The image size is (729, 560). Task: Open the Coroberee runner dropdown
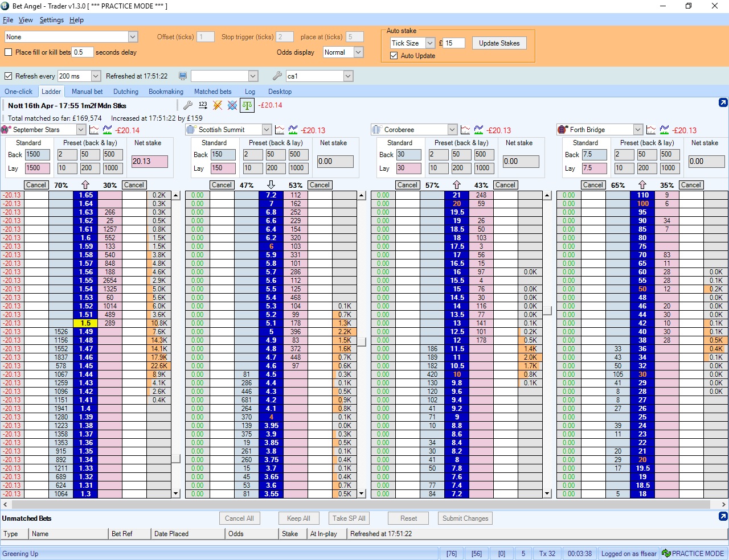452,130
